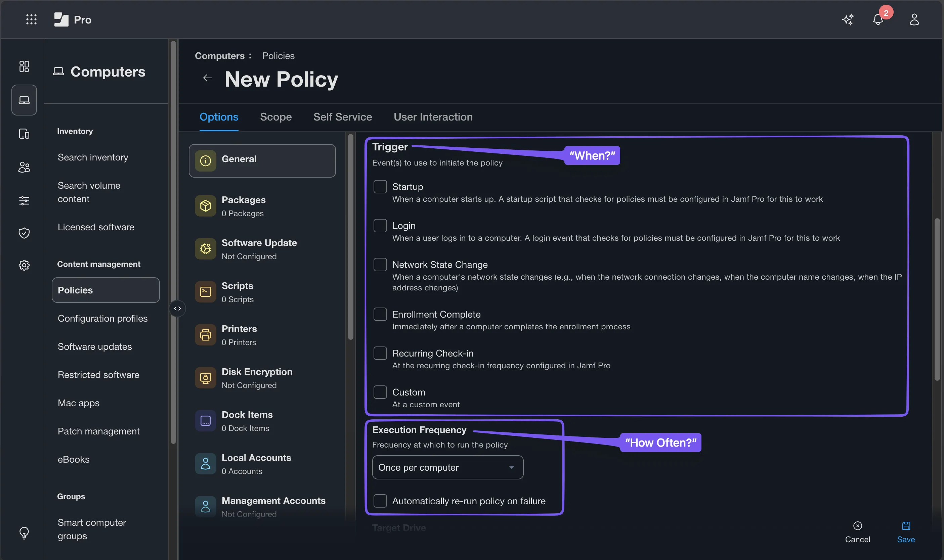Screen dimensions: 944x560
Task: Open the shield checkmark icon in rail
Action: 24,233
